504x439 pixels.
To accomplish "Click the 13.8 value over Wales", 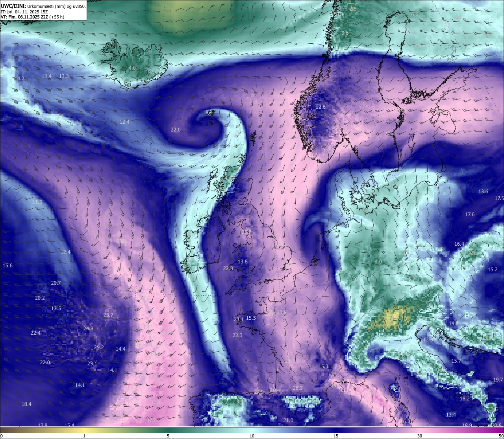I will click(243, 262).
